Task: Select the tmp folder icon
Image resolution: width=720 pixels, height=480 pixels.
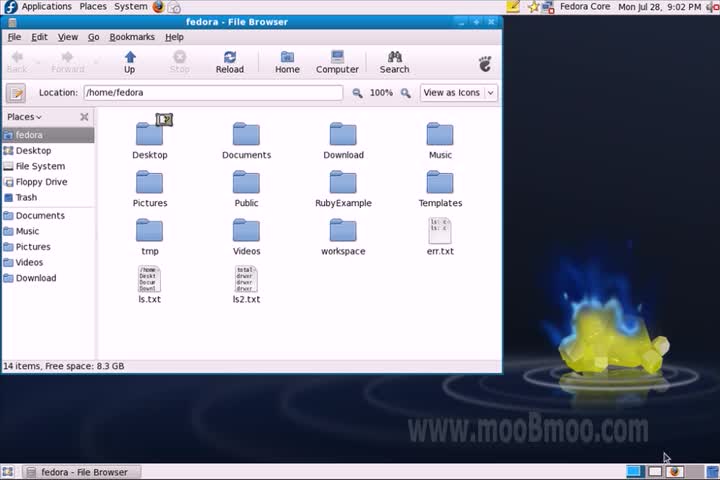Action: (150, 231)
